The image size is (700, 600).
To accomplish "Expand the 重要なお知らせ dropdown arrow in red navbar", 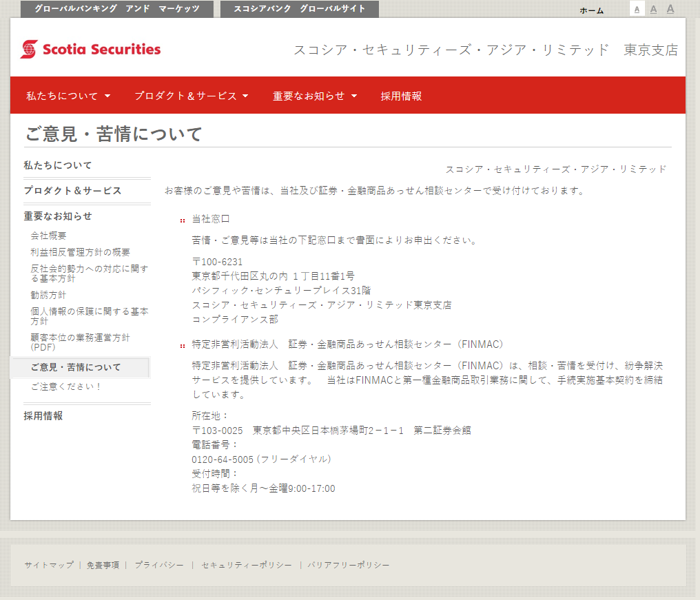I will click(x=354, y=96).
